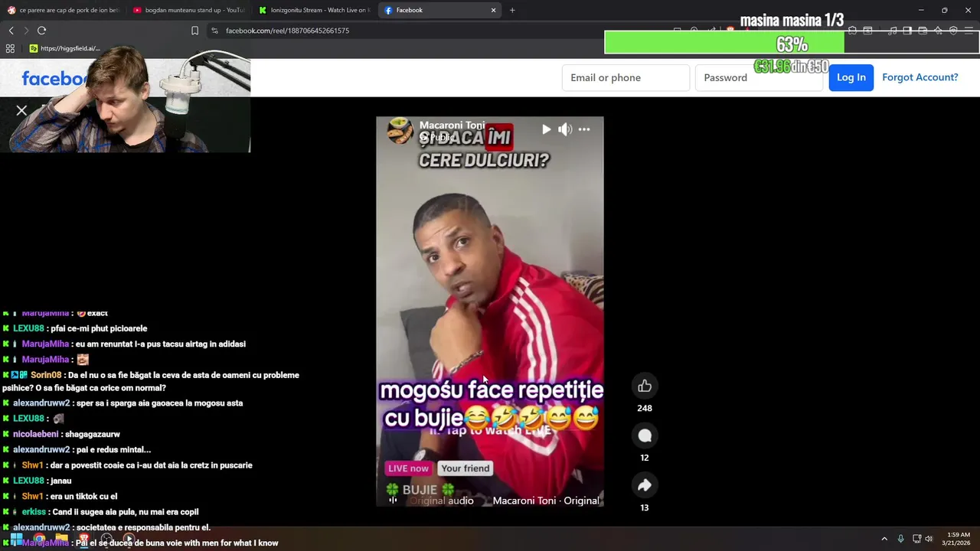Screen dimensions: 980x551
Task: Click the site settings icon in address bar
Action: click(x=214, y=31)
